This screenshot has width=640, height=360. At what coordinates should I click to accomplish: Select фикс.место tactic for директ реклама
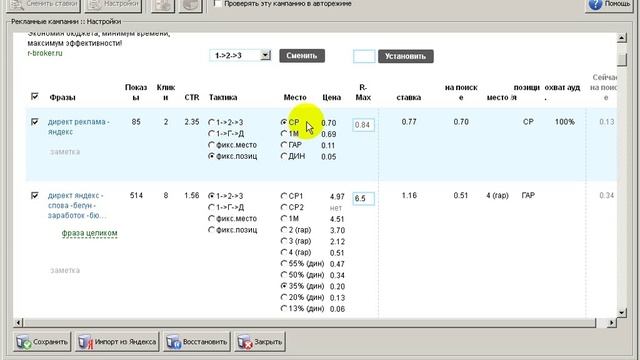tap(211, 145)
